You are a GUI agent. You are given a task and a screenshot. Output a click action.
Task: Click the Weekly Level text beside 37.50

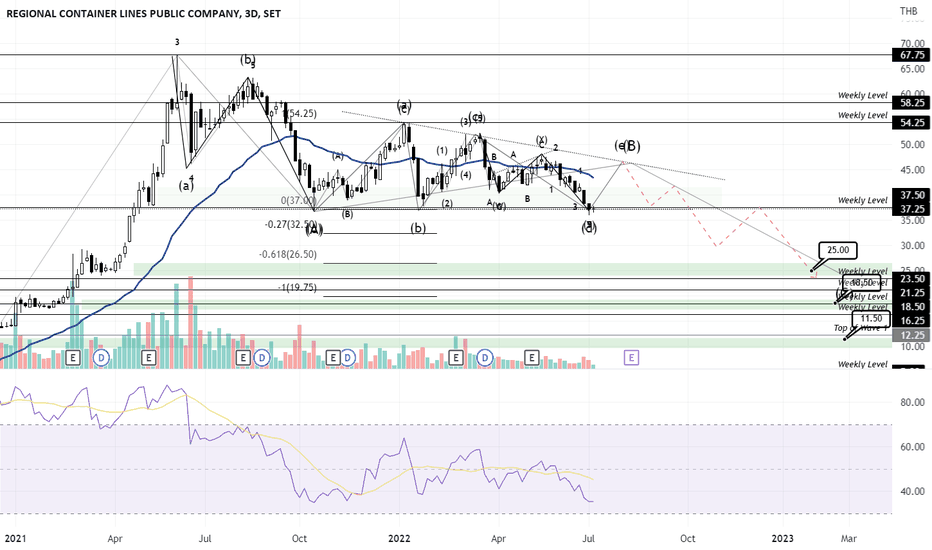coord(862,200)
